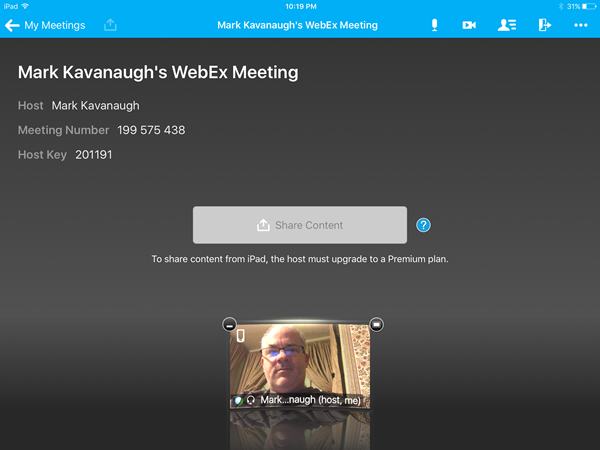Collapse video strip using right corner button
The image size is (600, 450).
tap(377, 324)
